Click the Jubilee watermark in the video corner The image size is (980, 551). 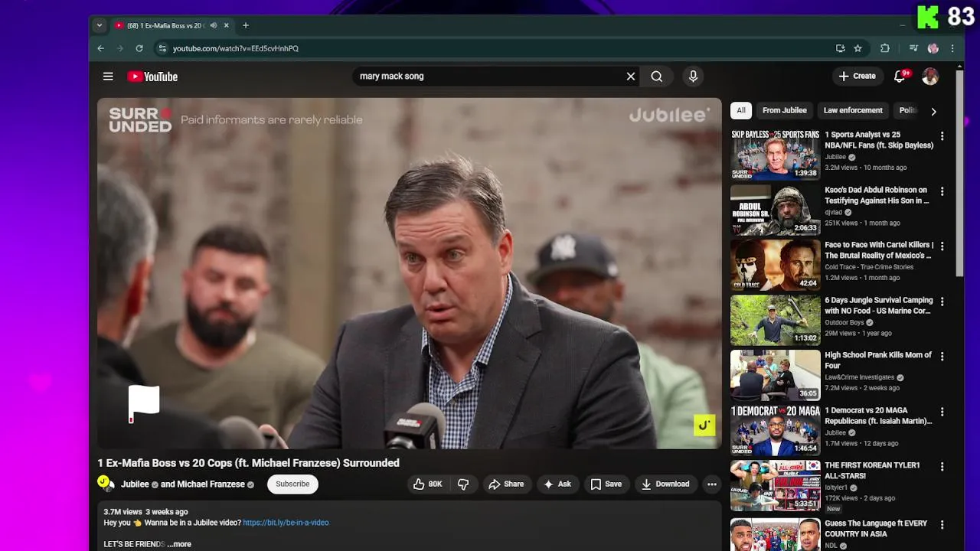(704, 425)
